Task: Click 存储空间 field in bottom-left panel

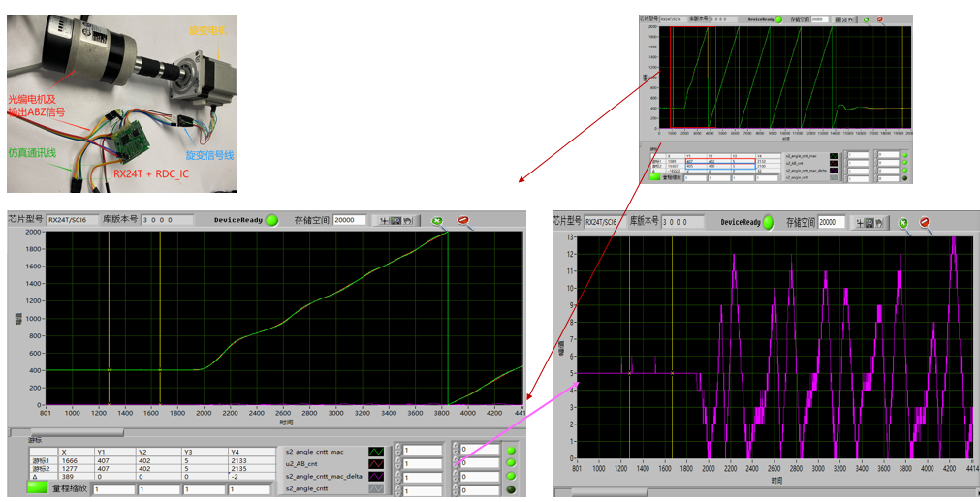Action: coord(349,220)
